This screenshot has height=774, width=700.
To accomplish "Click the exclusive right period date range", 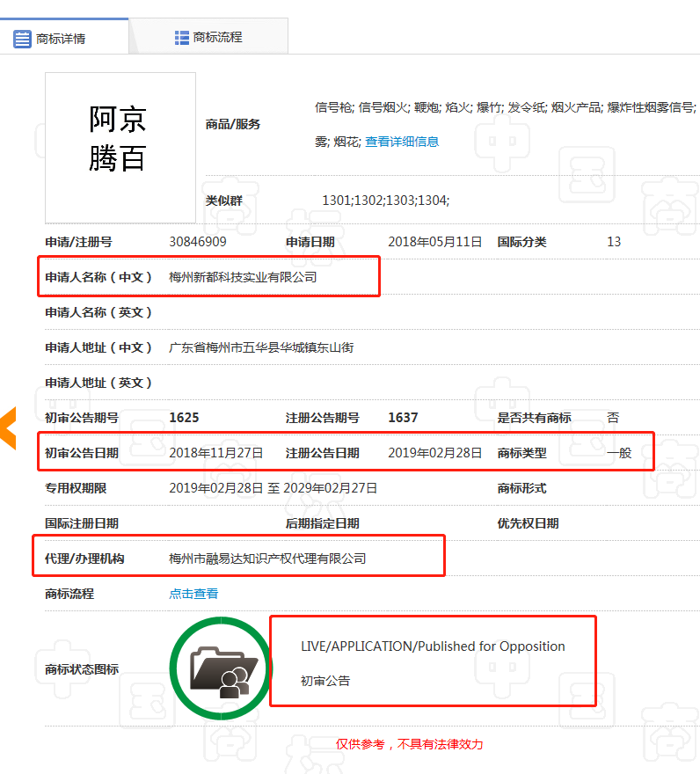I will click(273, 488).
